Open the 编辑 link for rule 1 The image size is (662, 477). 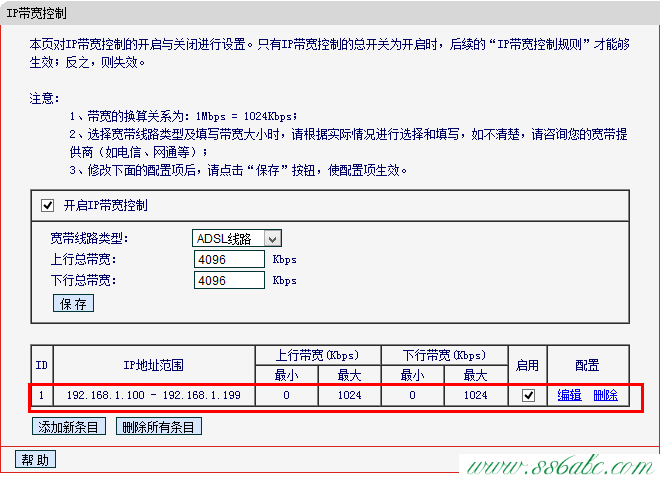pos(569,395)
